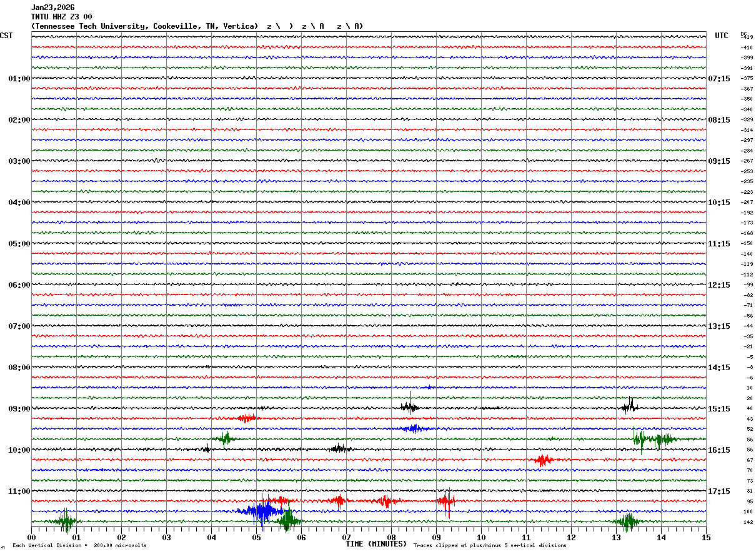Click the black spike on the 09:00 trace near minute 08
This screenshot has height=554, width=756.
pos(409,405)
